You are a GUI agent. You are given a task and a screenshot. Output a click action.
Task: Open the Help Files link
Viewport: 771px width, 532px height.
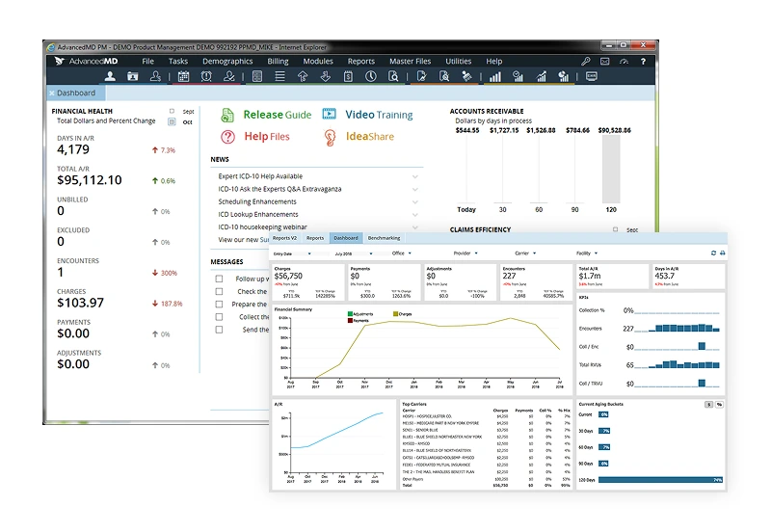(x=267, y=137)
